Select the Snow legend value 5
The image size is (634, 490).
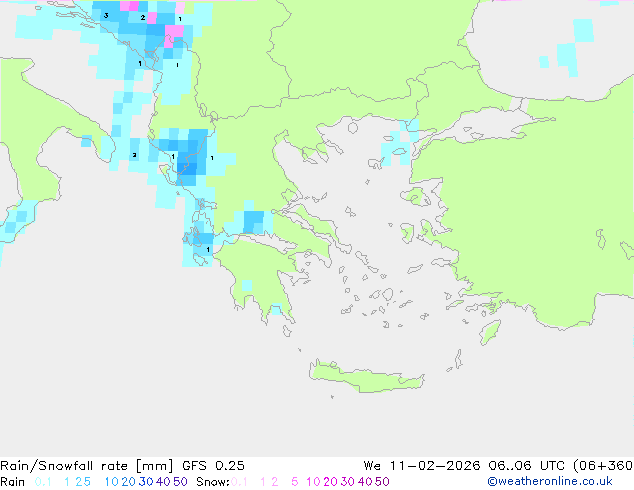point(295,482)
